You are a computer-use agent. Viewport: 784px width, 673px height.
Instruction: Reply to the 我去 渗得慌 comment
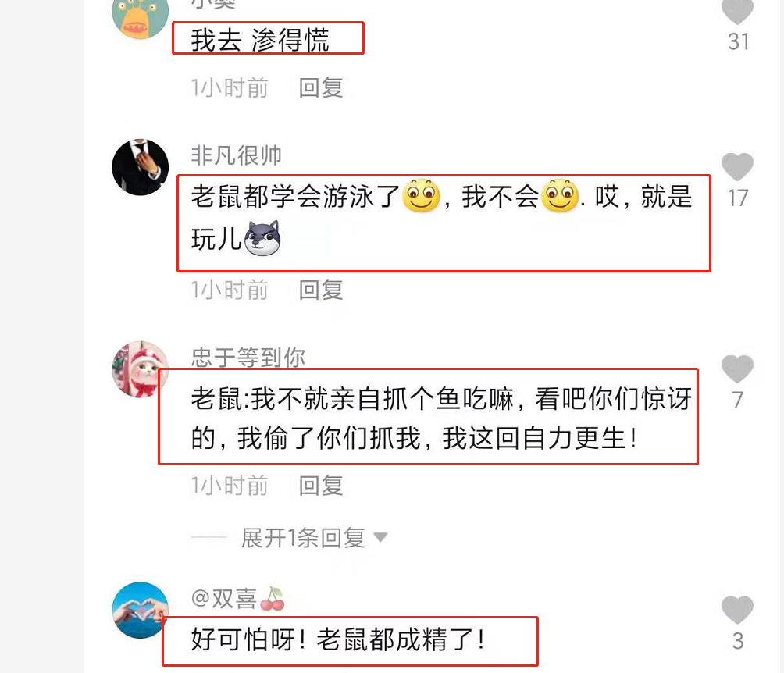pyautogui.click(x=320, y=88)
